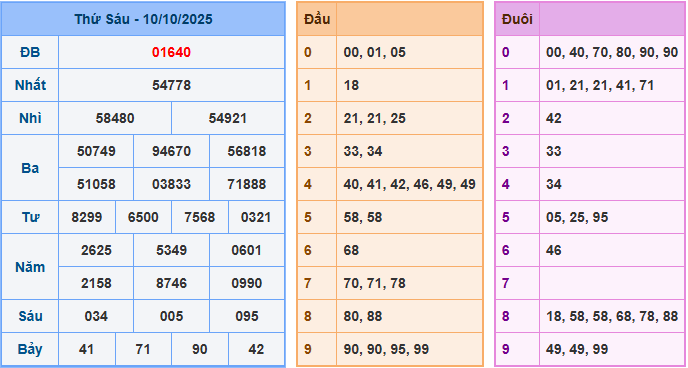Select Đầu row values 58, 58

tap(363, 218)
